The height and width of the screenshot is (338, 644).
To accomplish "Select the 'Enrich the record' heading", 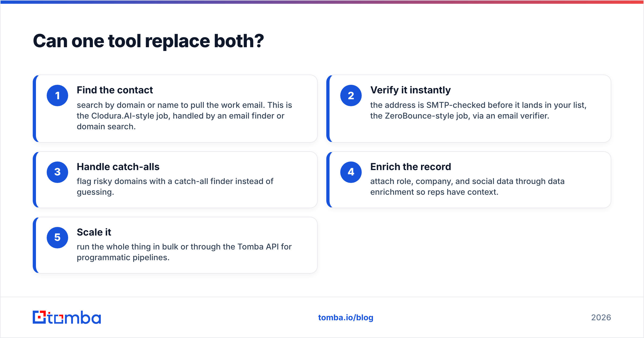I will 411,167.
